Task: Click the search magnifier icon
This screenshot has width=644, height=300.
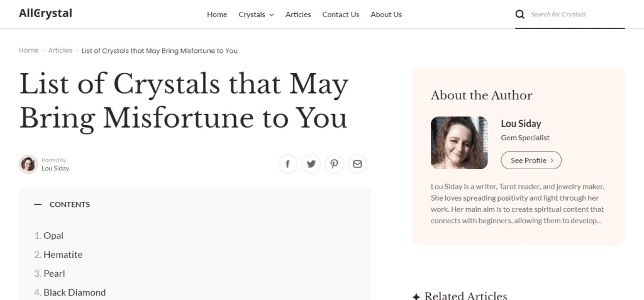Action: (519, 14)
